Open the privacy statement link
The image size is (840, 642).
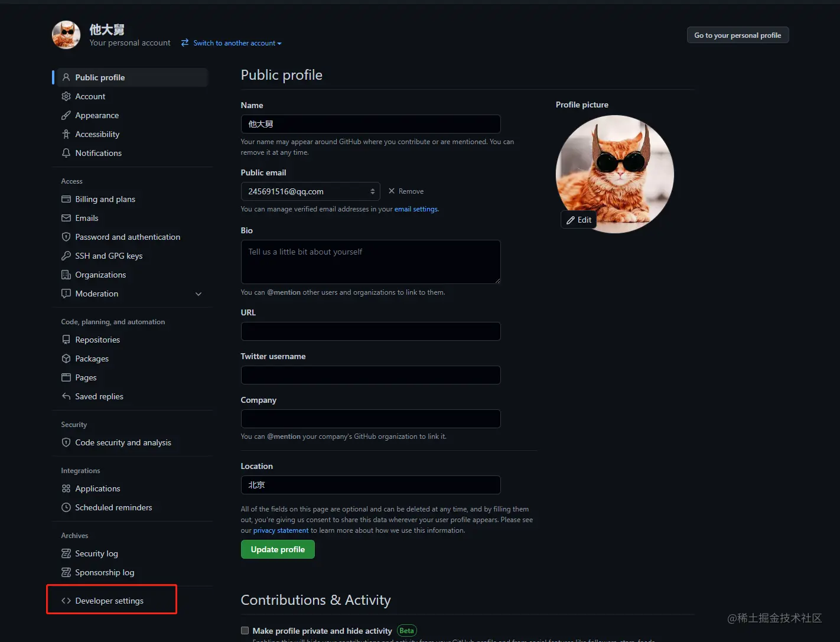[281, 530]
